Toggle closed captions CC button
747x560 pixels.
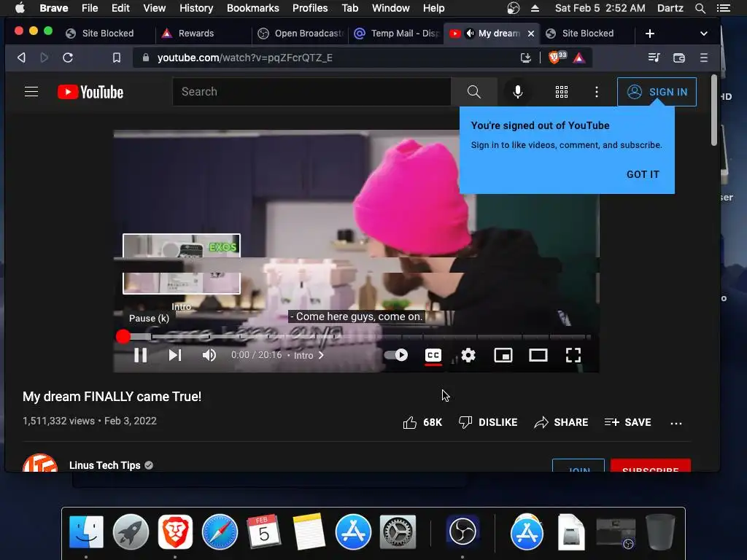click(x=433, y=355)
